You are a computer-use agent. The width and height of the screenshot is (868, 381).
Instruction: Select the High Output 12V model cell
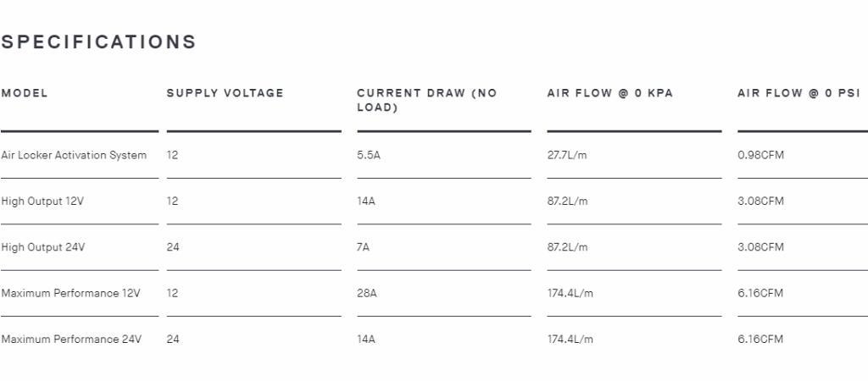42,202
